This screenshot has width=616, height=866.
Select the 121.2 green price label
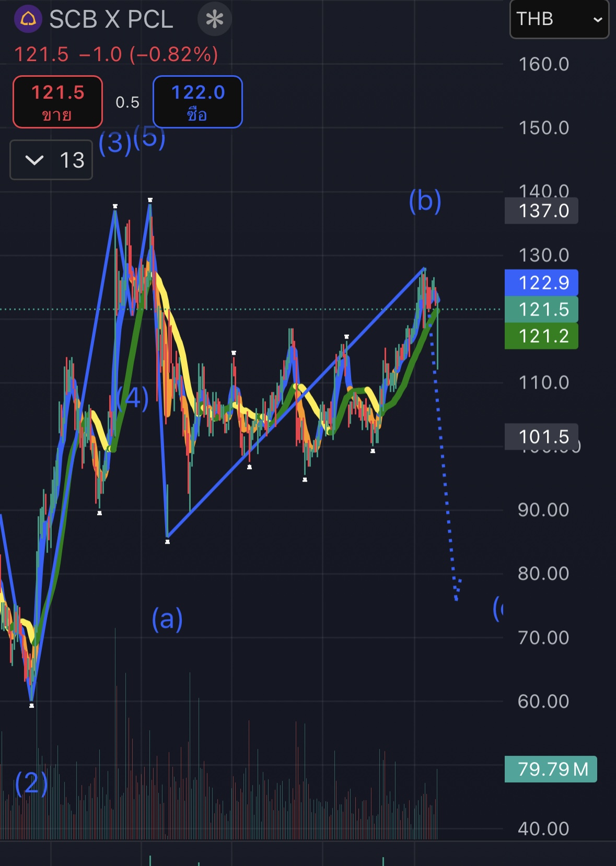(x=541, y=336)
